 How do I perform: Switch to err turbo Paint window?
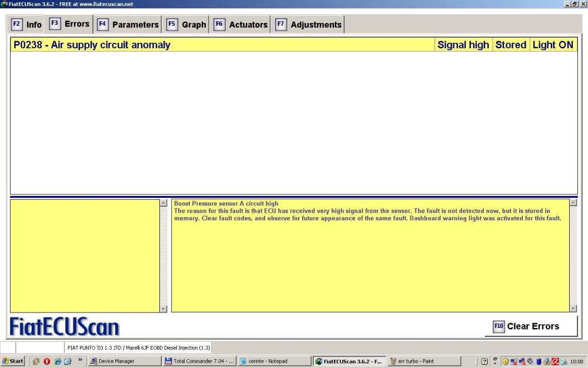(425, 361)
